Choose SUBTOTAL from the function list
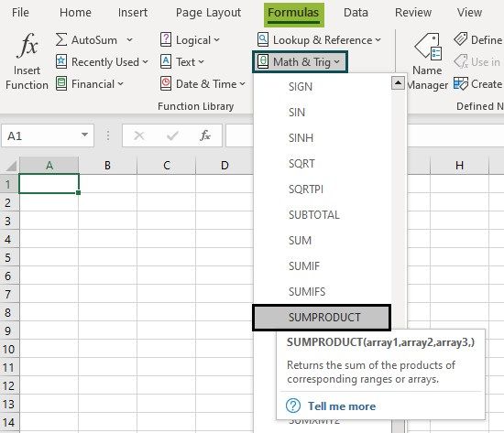 tap(323, 215)
